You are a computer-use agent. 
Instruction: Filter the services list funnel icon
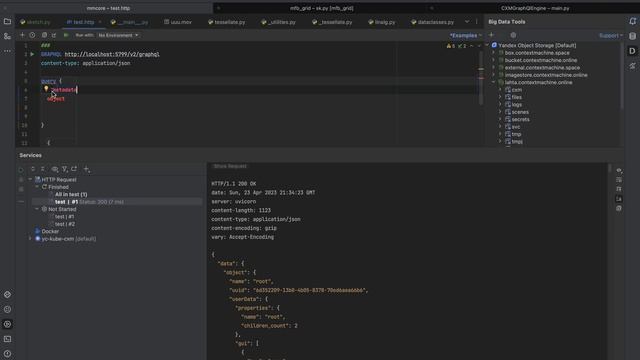click(64, 169)
